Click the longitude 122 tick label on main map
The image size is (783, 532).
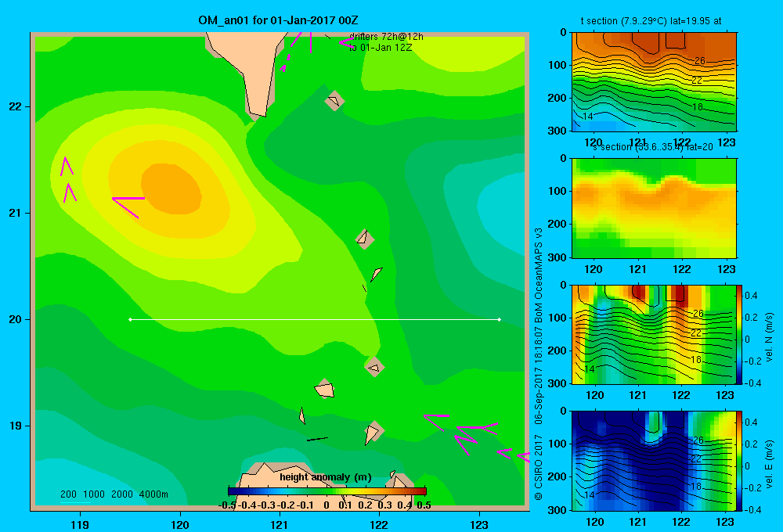(379, 525)
